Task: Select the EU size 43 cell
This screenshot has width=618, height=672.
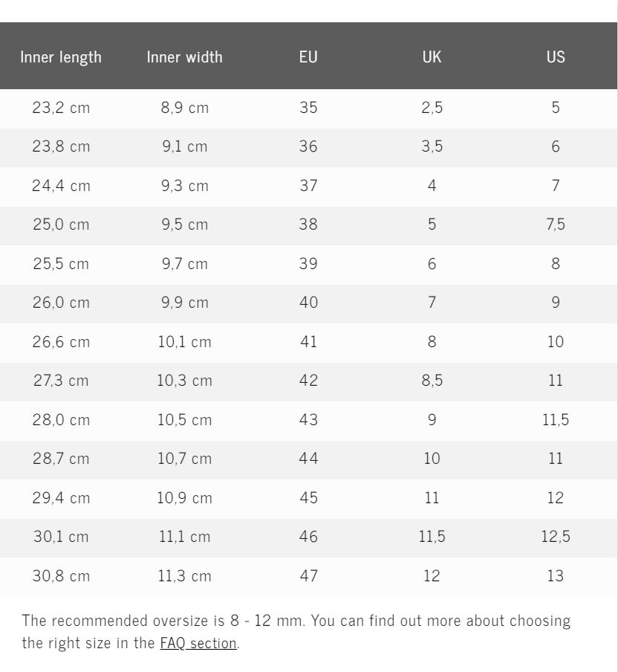Action: tap(308, 420)
